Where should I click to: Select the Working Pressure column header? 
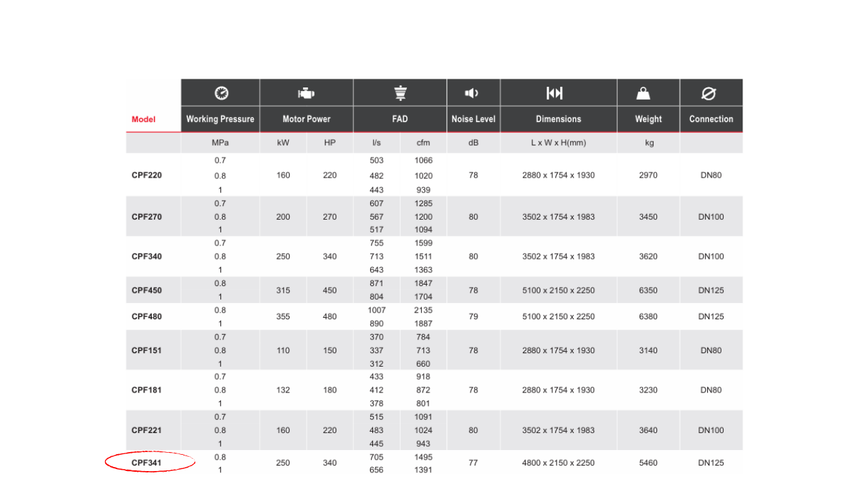point(220,119)
